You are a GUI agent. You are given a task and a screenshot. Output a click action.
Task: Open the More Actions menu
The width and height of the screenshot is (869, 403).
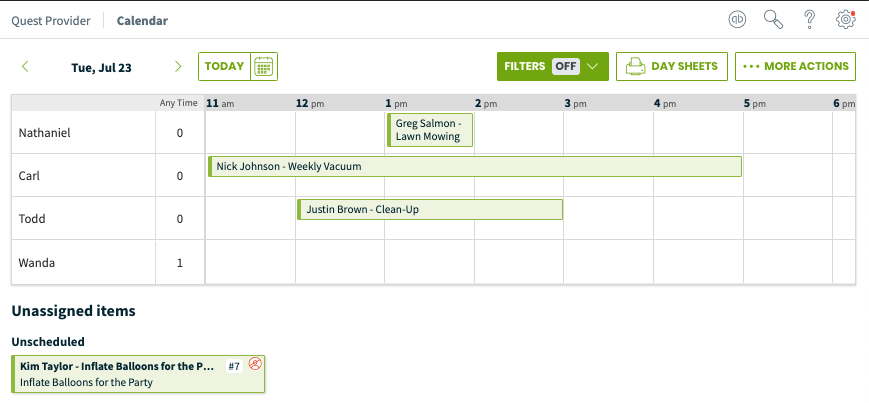795,67
